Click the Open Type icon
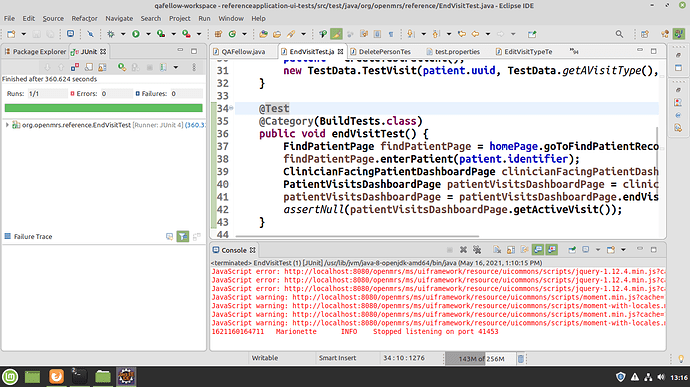 (263, 34)
